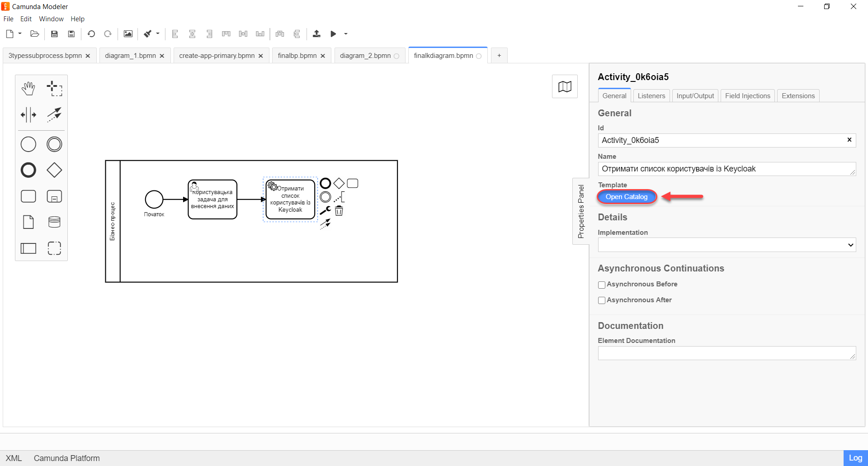Viewport: 868px width, 466px height.
Task: Switch to Listeners properties tab
Action: pyautogui.click(x=651, y=96)
